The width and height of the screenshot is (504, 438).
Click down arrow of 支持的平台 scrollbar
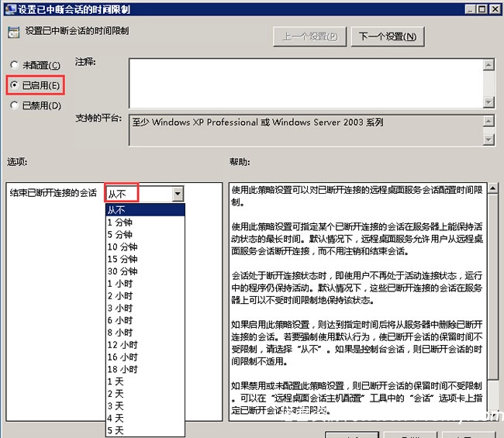tap(488, 140)
